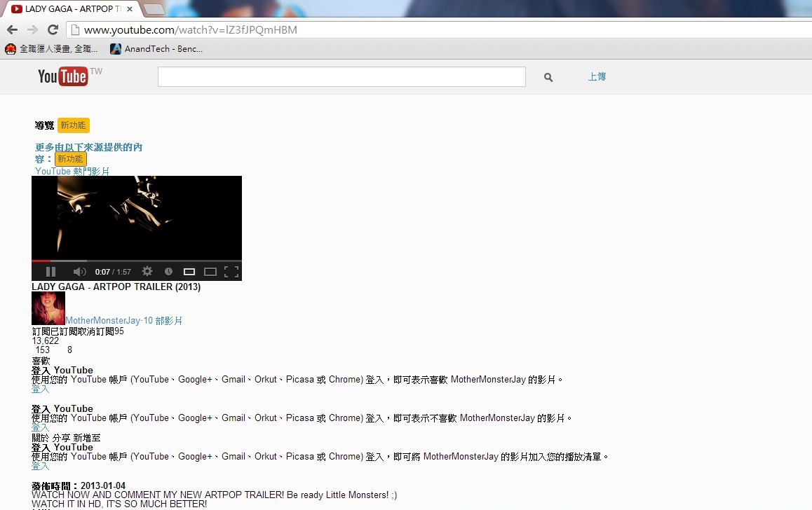Go forward with the browser forward arrow
The image size is (812, 510).
[x=33, y=29]
